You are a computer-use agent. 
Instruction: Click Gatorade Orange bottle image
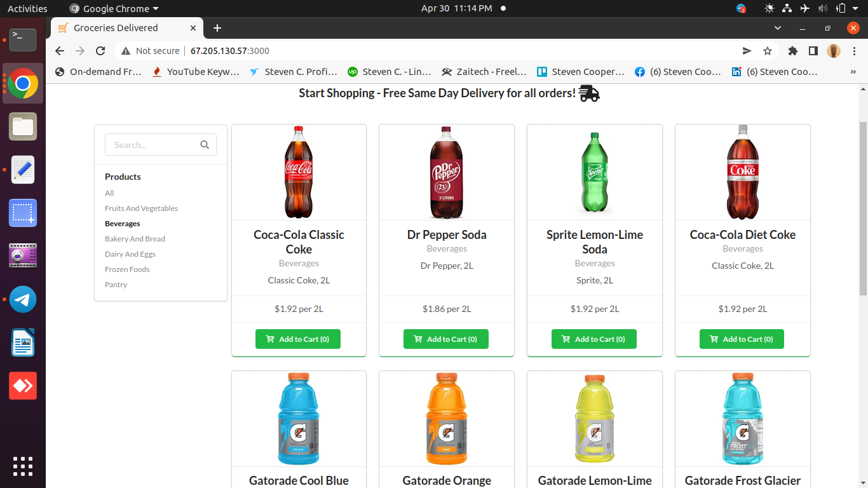pyautogui.click(x=447, y=419)
